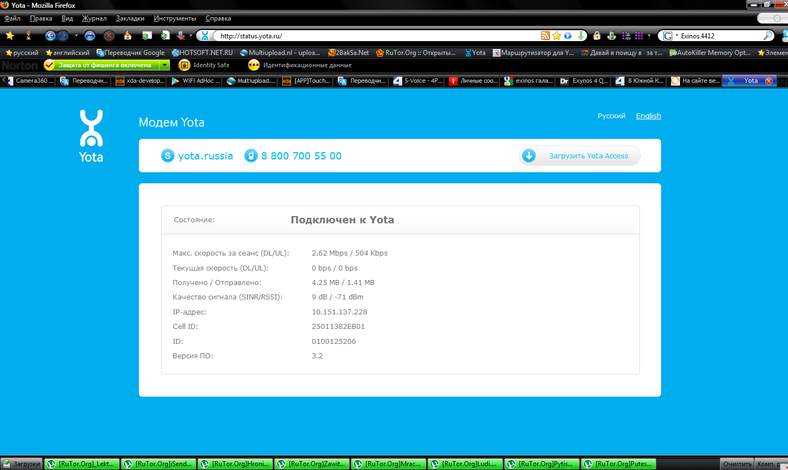This screenshot has width=788, height=470.
Task: Click the Stop loading icon
Action: [x=108, y=36]
